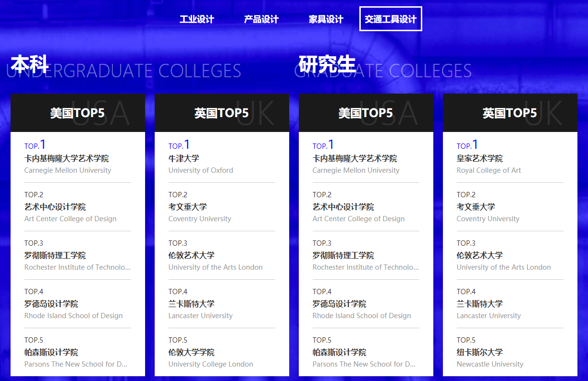
Task: Click the 'Newcastle University' text
Action: [x=490, y=364]
